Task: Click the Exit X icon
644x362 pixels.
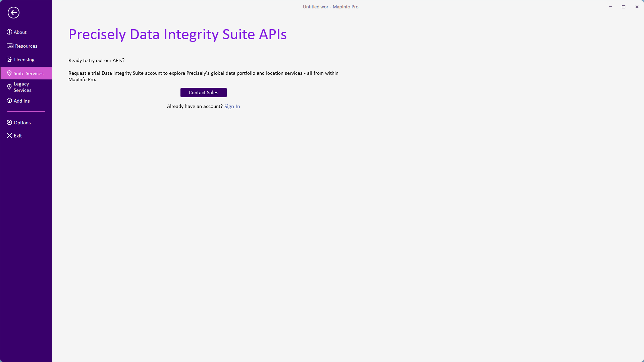Action: [x=9, y=136]
